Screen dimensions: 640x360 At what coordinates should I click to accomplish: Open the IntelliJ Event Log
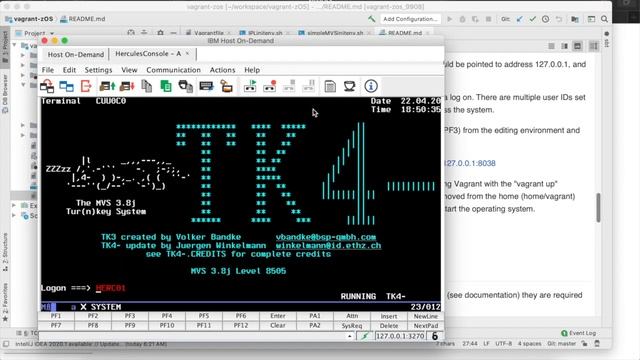click(579, 333)
